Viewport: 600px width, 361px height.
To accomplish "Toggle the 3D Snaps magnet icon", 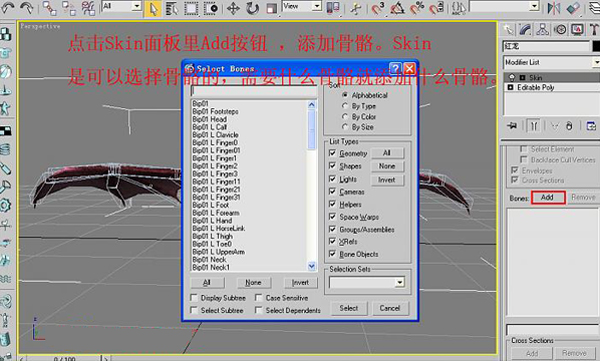I will [x=378, y=8].
